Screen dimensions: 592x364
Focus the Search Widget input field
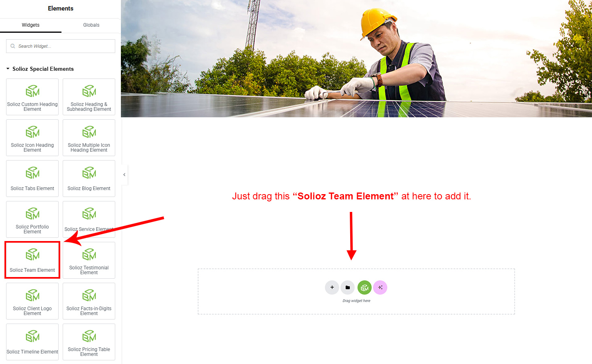pyautogui.click(x=61, y=46)
